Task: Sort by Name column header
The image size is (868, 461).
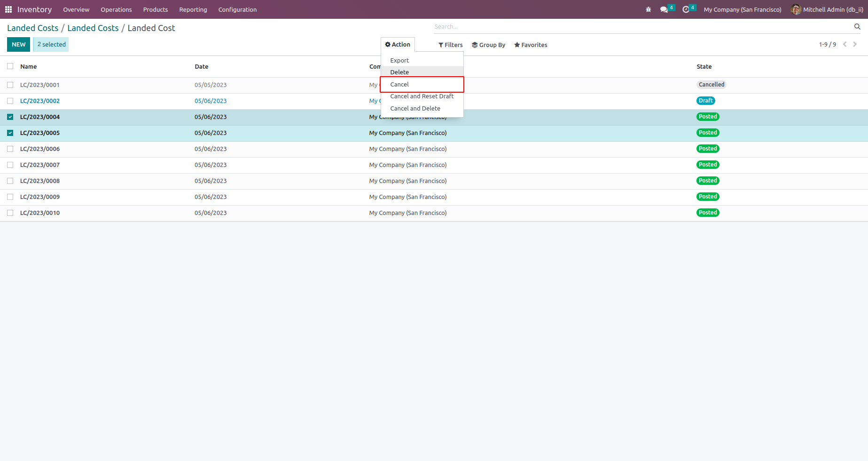Action: pyautogui.click(x=29, y=67)
